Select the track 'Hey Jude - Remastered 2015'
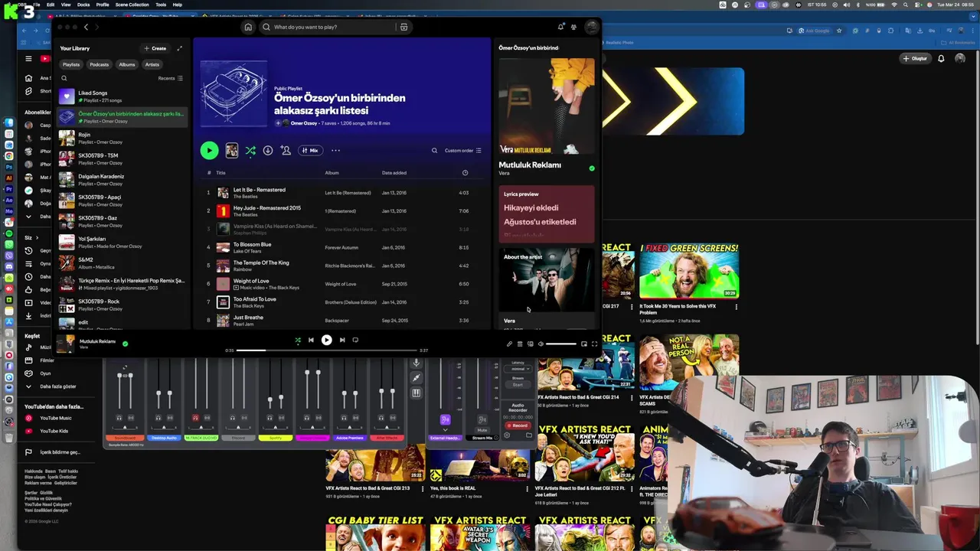 [x=341, y=210]
